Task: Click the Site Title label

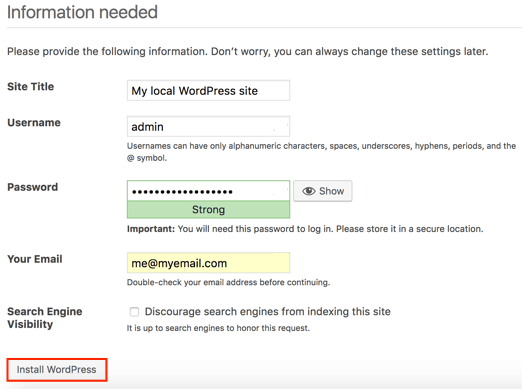Action: click(31, 87)
